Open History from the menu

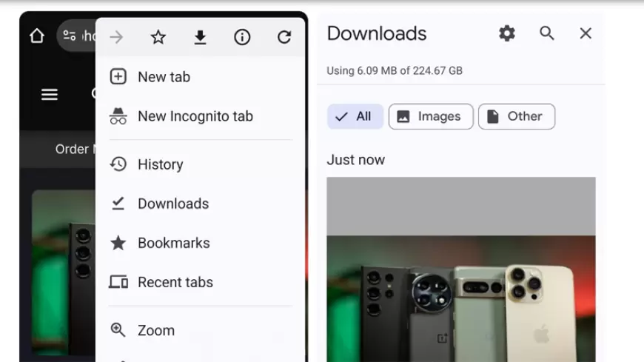pos(160,164)
